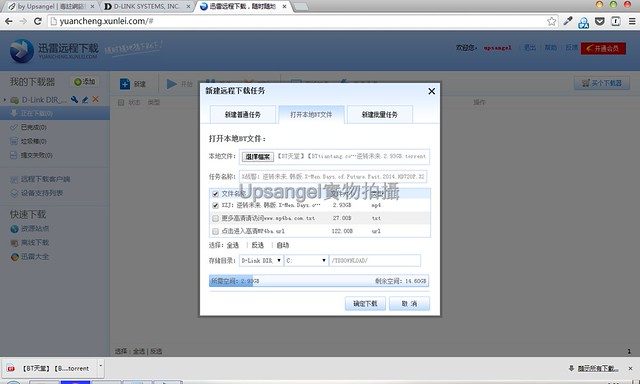Toggle the select-all checkbox in task list header
Viewport: 640px width, 384px height.
click(121, 102)
